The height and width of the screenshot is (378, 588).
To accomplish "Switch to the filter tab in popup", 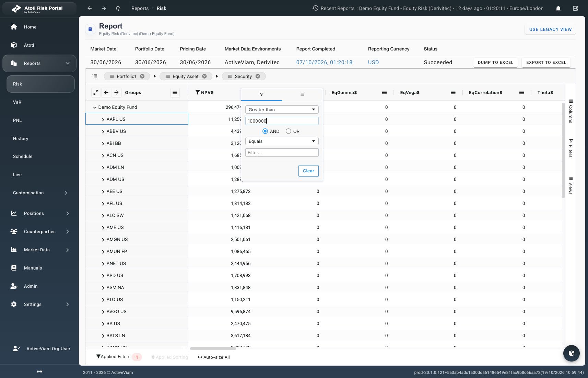I will point(261,94).
